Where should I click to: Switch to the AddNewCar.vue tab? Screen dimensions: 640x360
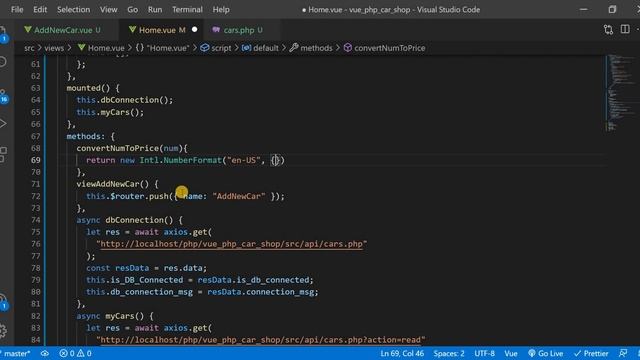point(63,30)
